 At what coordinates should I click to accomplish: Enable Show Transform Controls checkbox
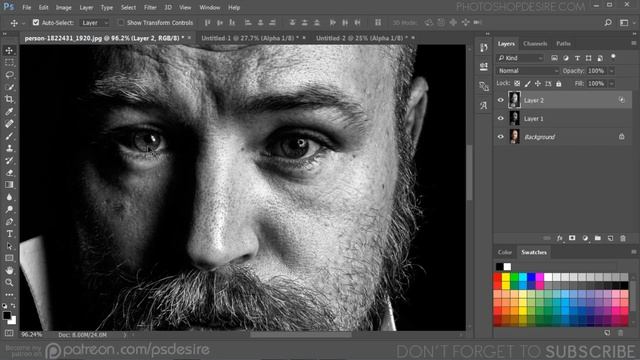[x=121, y=22]
